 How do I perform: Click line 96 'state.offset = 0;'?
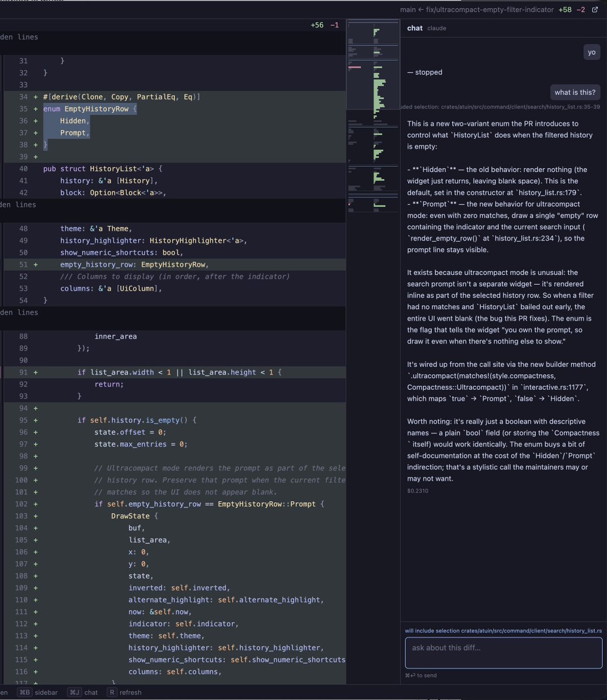130,433
